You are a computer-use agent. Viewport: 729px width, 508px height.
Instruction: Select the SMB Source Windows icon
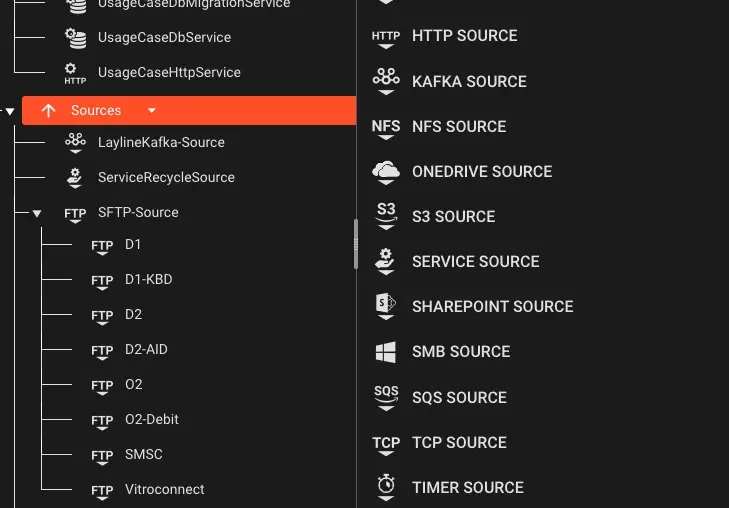click(386, 352)
